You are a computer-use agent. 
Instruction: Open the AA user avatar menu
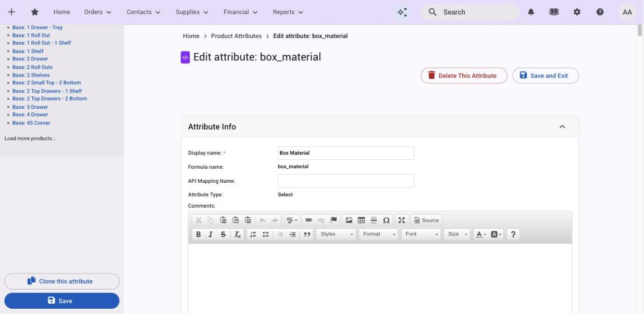pyautogui.click(x=627, y=12)
